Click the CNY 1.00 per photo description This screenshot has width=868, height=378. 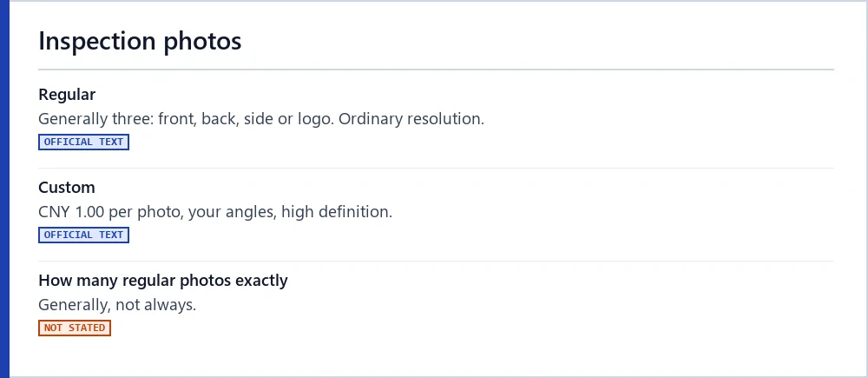pyautogui.click(x=215, y=212)
